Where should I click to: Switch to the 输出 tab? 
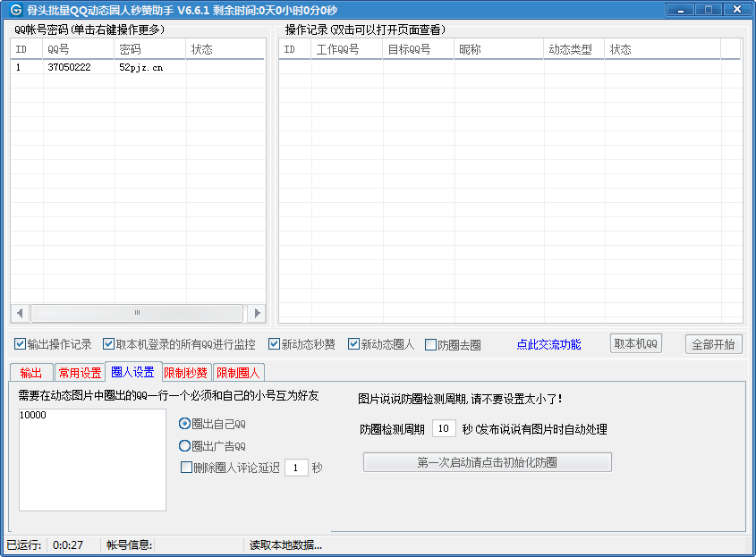point(31,373)
